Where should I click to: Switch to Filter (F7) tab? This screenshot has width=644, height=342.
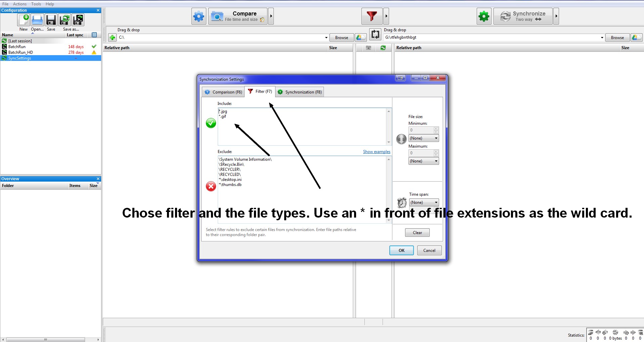pyautogui.click(x=260, y=91)
